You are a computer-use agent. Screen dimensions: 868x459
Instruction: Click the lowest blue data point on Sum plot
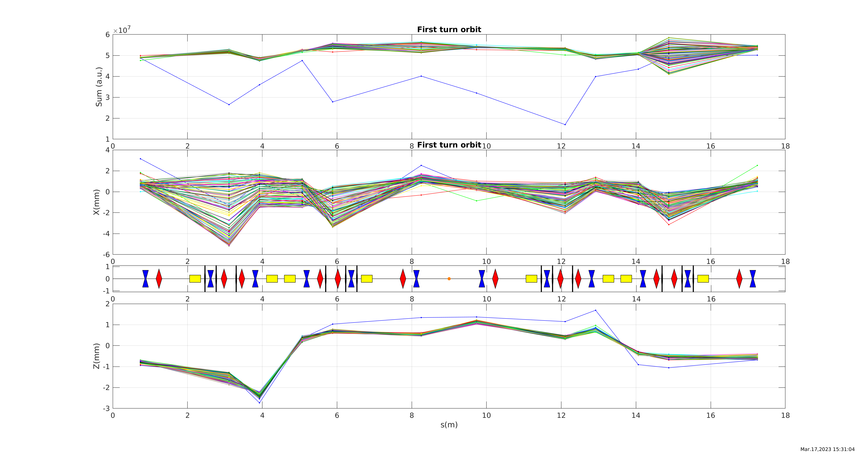click(x=565, y=124)
